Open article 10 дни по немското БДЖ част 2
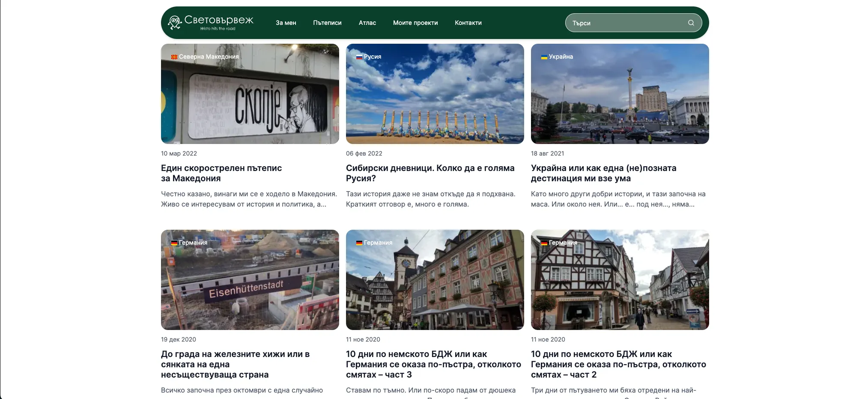 click(x=618, y=364)
